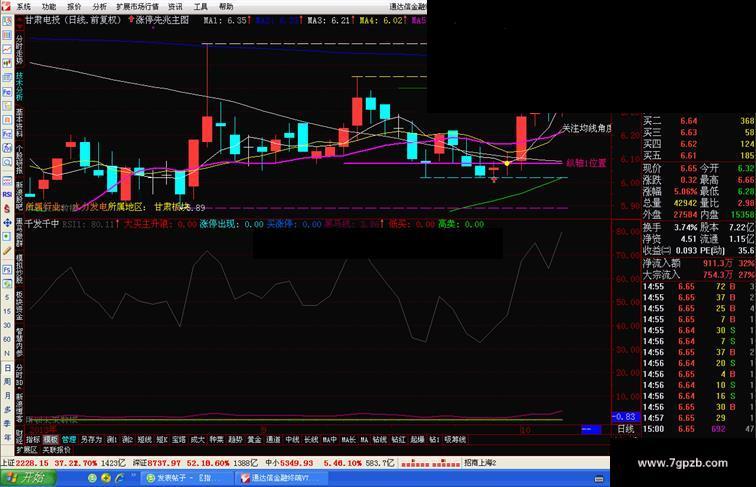This screenshot has width=756, height=487.
Task: Select the 30-minute period button
Action: pos(7,325)
